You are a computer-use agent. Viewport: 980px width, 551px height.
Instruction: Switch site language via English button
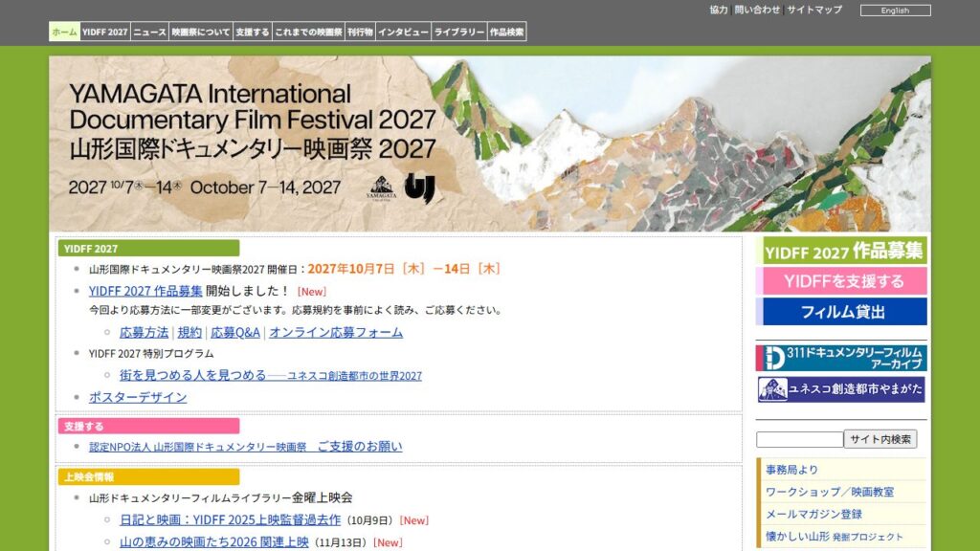pos(895,11)
